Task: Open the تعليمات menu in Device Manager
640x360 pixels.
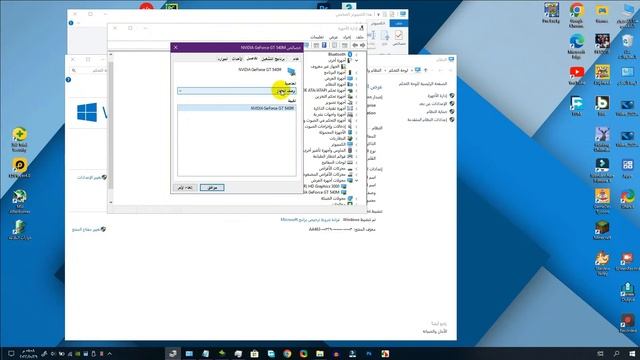Action: tap(317, 37)
